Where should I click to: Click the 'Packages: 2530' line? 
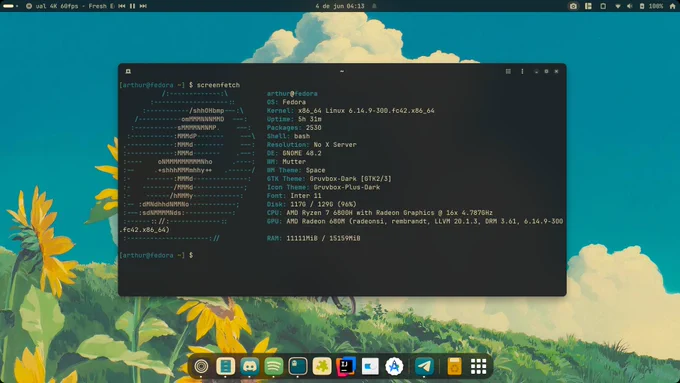[294, 128]
